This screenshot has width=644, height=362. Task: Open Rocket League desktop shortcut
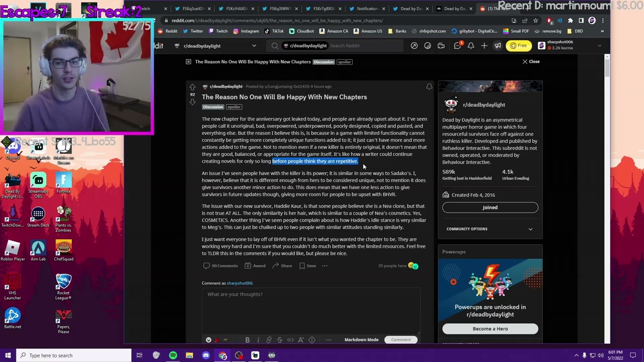click(63, 287)
